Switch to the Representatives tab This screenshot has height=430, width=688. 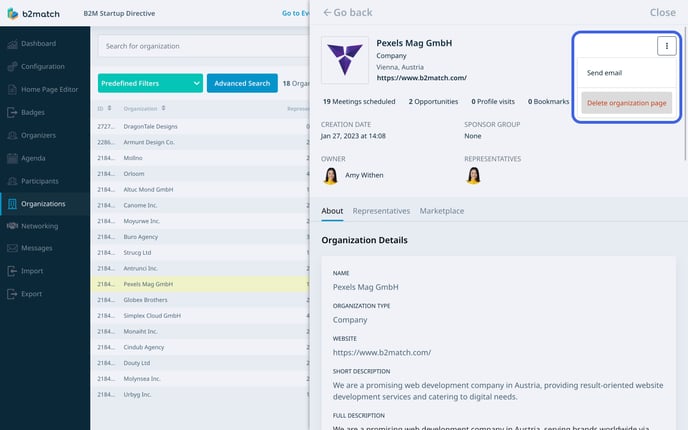(x=381, y=211)
